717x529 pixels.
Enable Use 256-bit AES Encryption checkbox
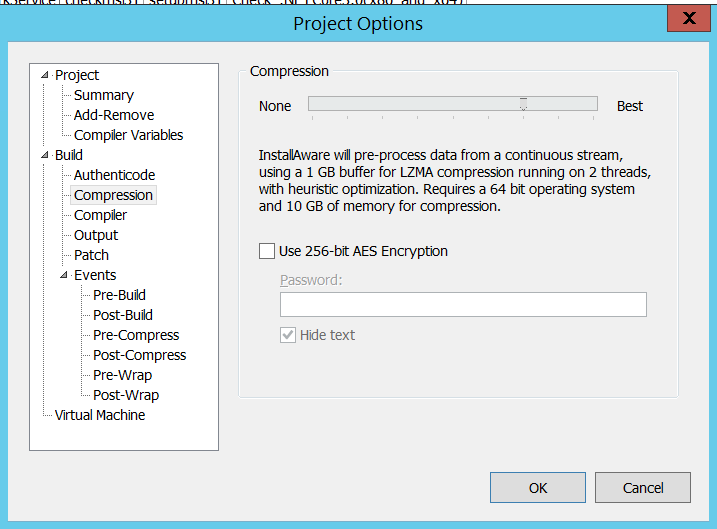[267, 251]
